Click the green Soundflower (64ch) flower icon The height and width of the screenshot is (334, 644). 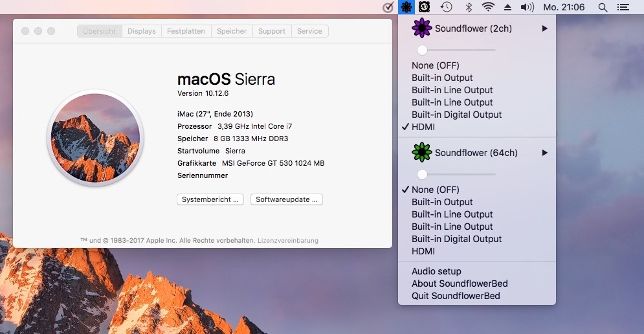pyautogui.click(x=422, y=152)
